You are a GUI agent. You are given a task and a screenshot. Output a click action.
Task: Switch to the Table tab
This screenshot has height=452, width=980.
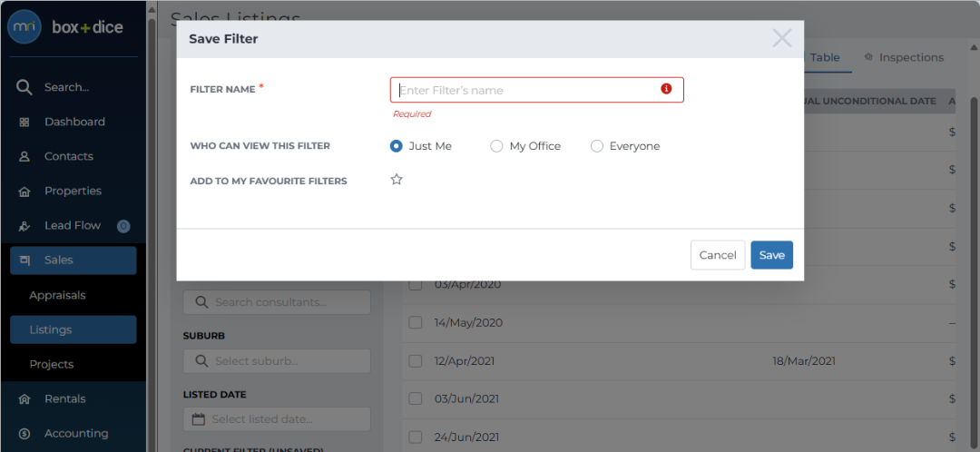point(825,57)
